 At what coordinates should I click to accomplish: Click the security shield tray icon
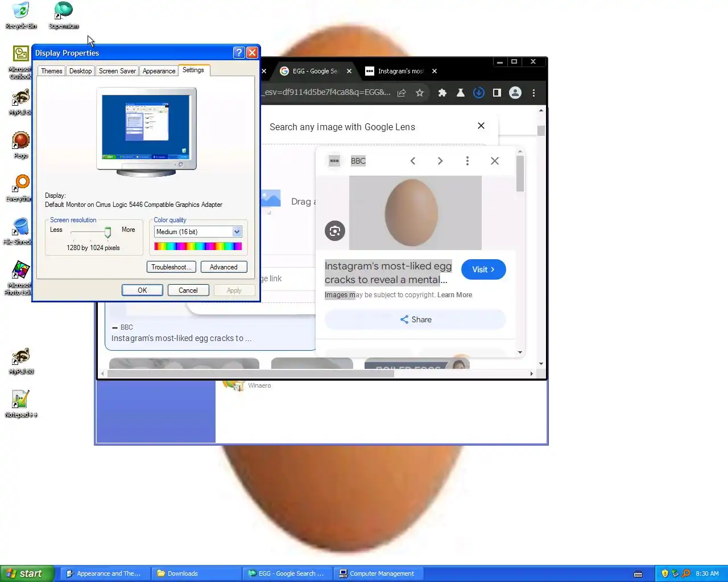664,573
